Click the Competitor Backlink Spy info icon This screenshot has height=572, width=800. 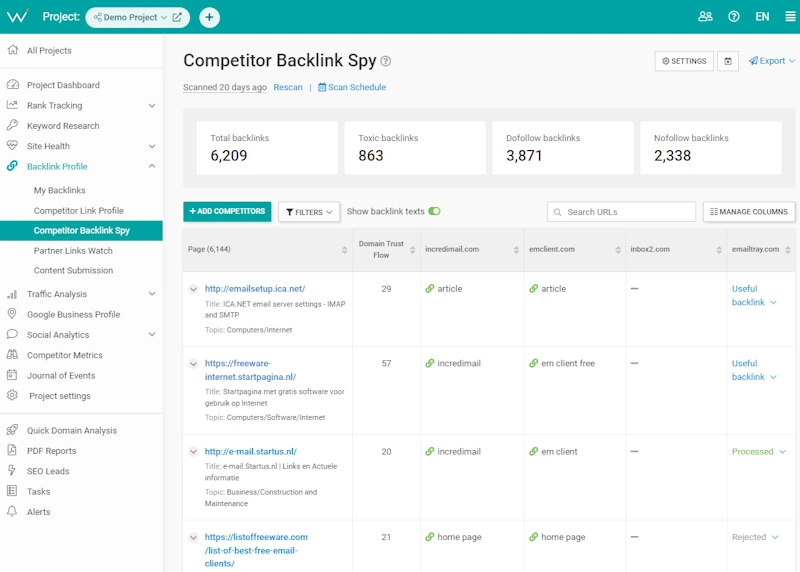click(x=386, y=61)
